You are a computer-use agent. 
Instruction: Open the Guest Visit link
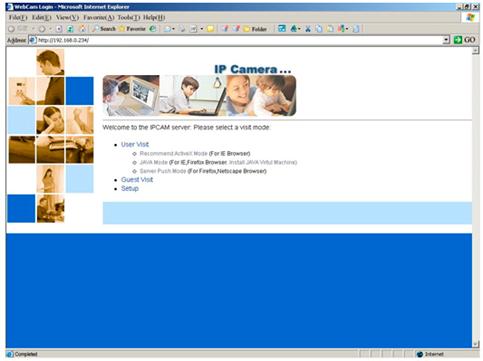137,180
